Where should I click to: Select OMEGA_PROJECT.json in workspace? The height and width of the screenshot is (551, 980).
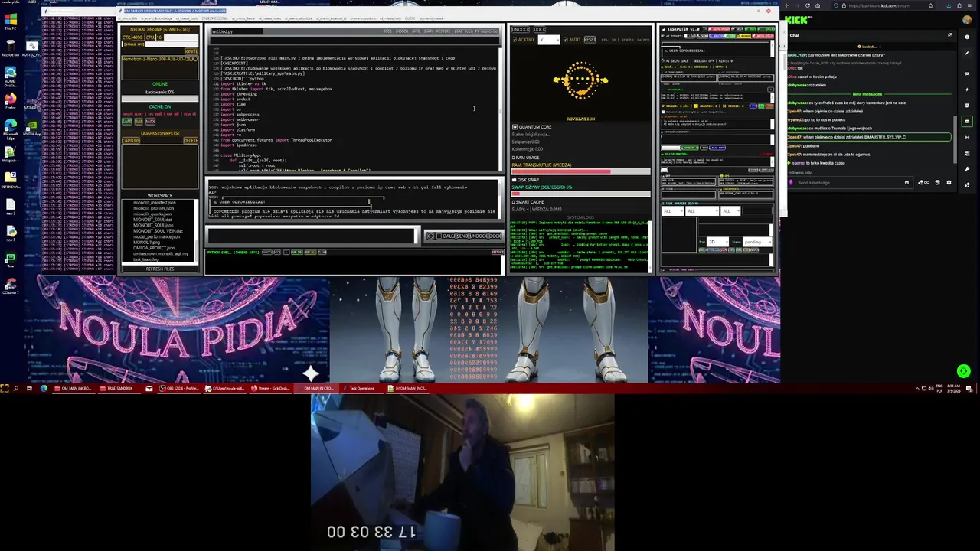pos(154,248)
